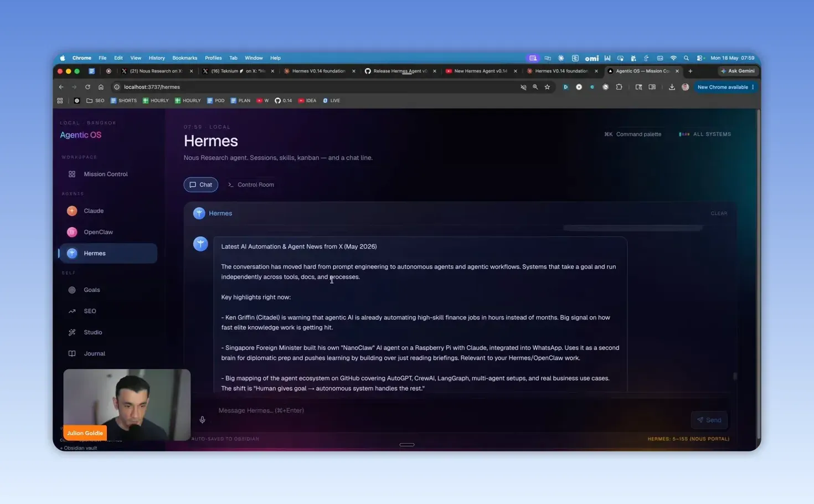
Task: Bookmark this page with the star icon
Action: click(x=547, y=87)
